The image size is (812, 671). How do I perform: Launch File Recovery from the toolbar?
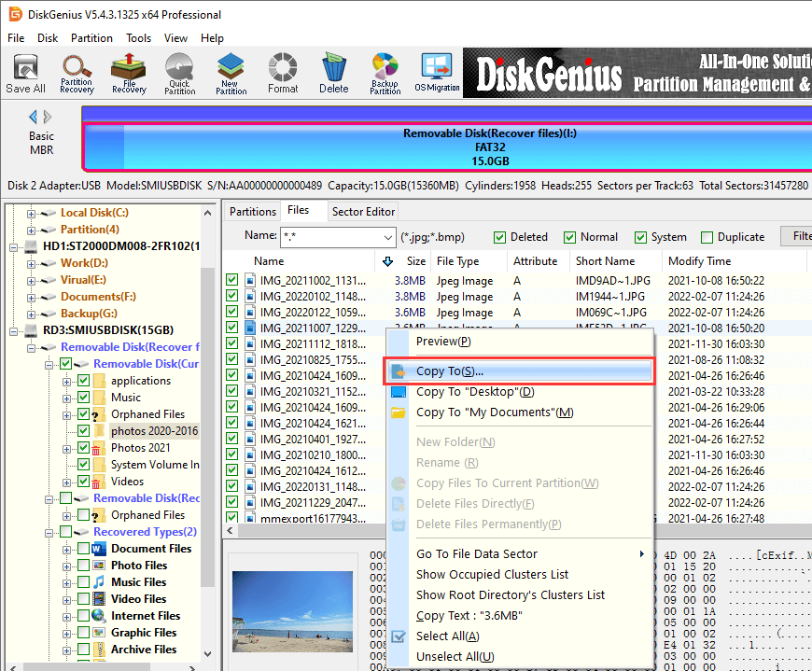click(129, 74)
